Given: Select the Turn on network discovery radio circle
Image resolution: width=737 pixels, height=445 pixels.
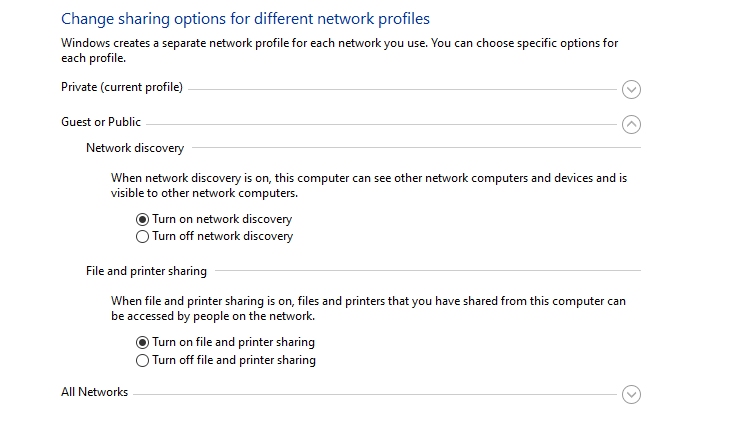Looking at the screenshot, I should [x=142, y=219].
